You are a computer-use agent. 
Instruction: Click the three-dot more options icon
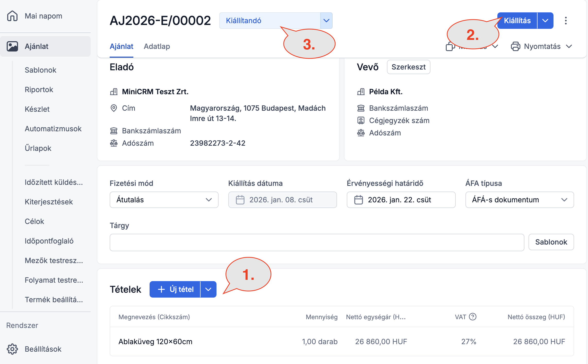(x=566, y=21)
